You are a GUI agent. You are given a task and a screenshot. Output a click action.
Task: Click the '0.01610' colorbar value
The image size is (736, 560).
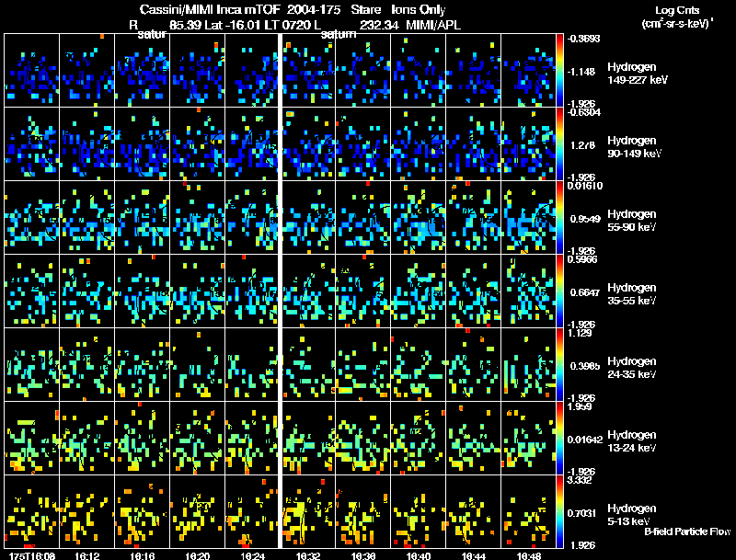[585, 186]
